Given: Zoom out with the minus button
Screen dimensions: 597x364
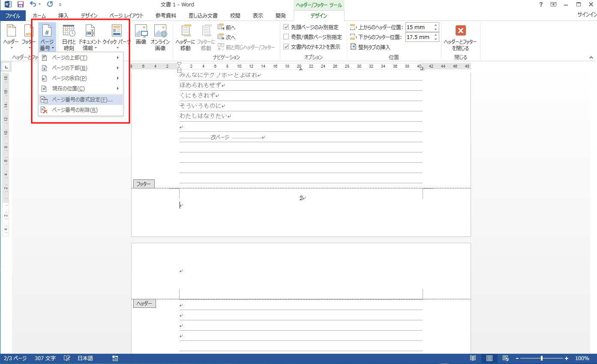Looking at the screenshot, I should 517,358.
